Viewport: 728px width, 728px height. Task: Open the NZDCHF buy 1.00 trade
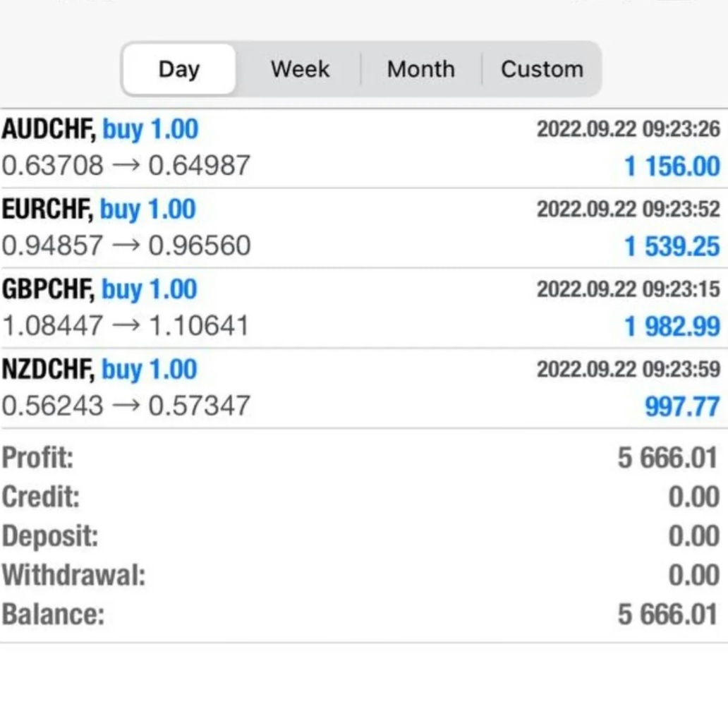pyautogui.click(x=99, y=370)
